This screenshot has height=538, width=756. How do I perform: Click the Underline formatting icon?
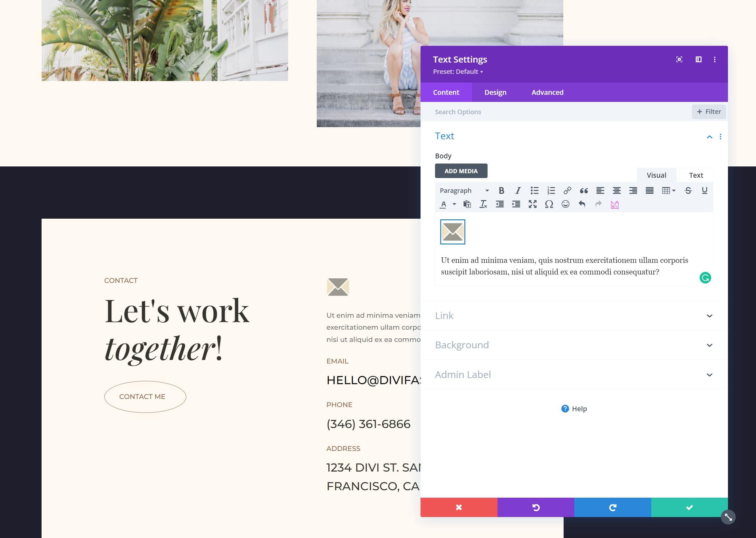pyautogui.click(x=704, y=190)
